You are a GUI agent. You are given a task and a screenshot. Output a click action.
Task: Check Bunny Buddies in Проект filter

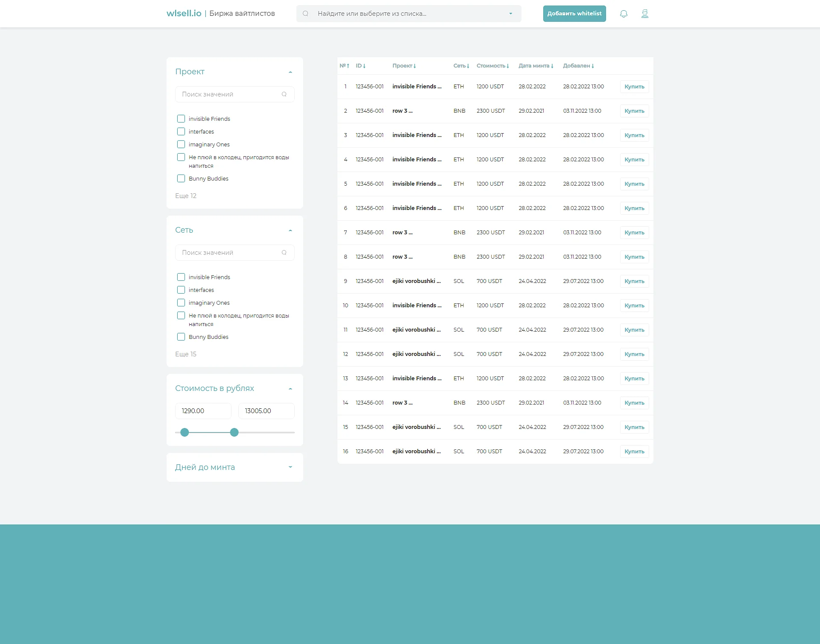[181, 178]
